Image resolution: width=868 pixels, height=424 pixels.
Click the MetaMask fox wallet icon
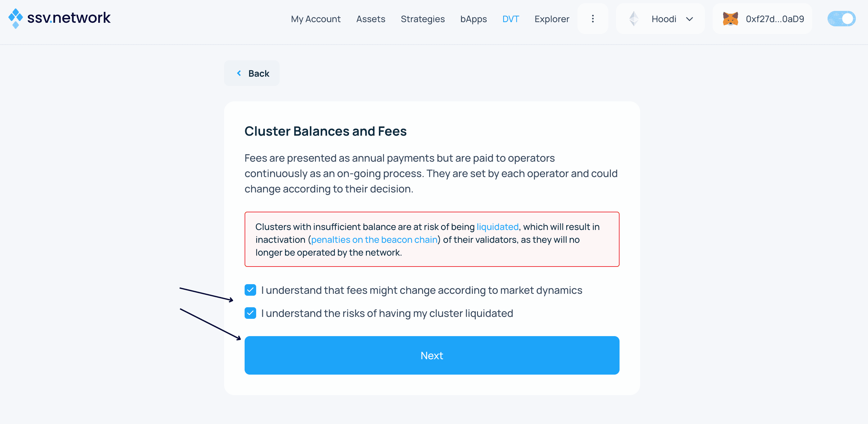point(730,19)
